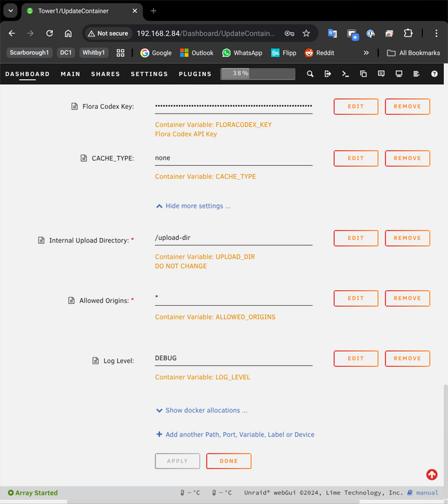Image resolution: width=448 pixels, height=504 pixels.
Task: Select the Tower1/UpdateContainer browser tab
Action: (82, 11)
